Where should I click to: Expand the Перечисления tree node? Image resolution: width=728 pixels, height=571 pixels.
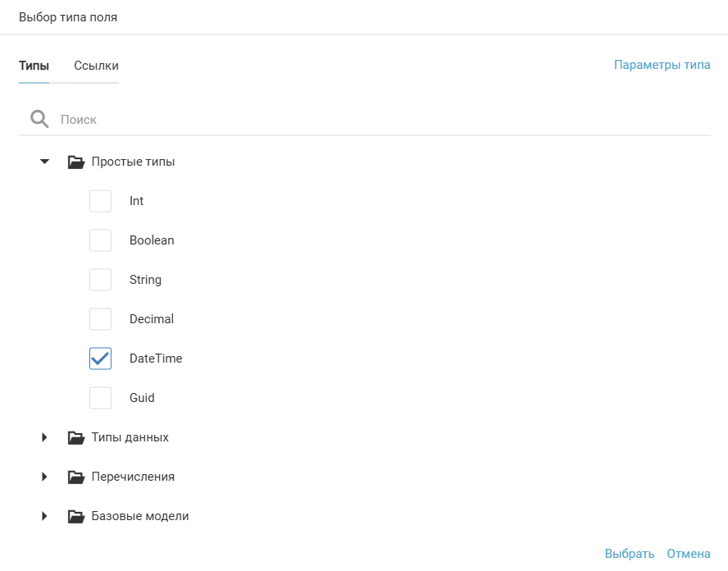45,477
